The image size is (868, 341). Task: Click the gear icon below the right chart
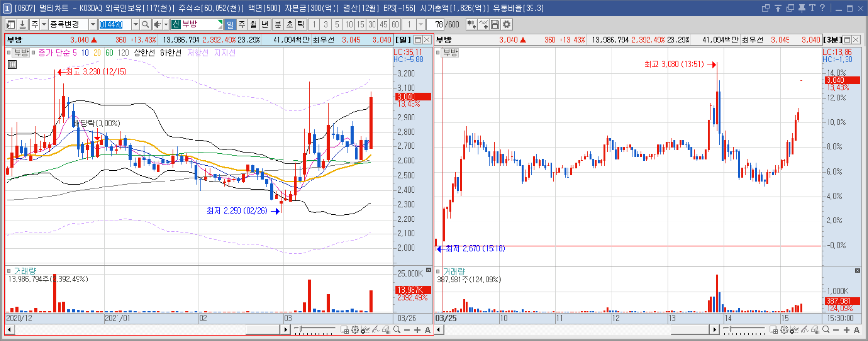tap(784, 330)
